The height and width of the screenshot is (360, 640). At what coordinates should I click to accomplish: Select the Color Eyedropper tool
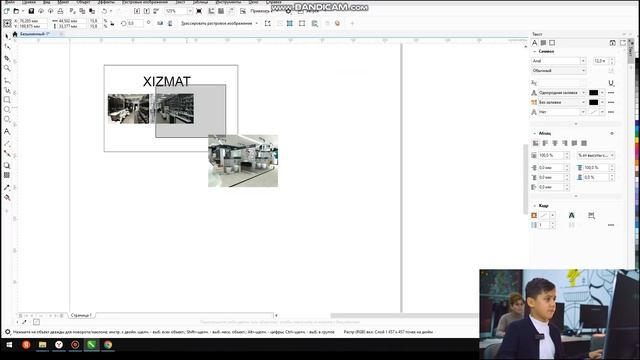(7, 187)
